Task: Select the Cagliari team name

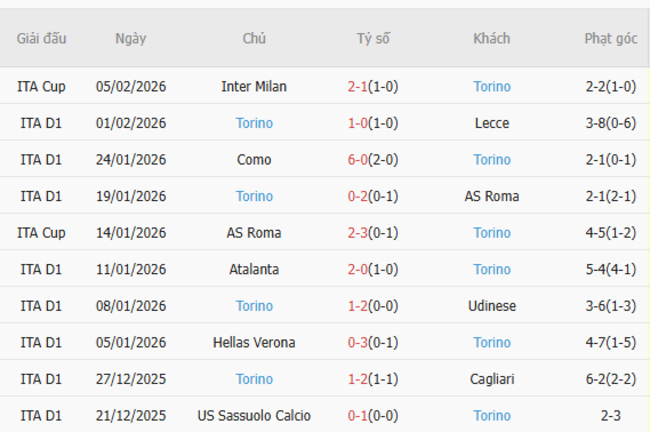Action: point(492,380)
